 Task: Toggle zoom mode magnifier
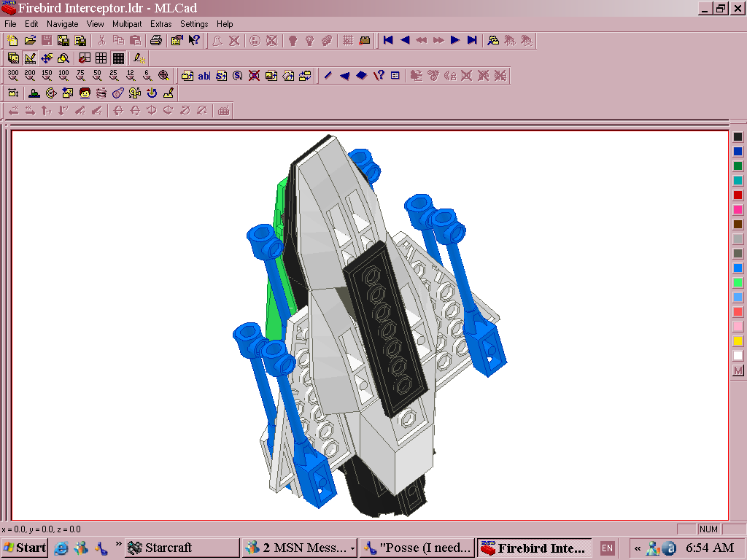(x=63, y=58)
